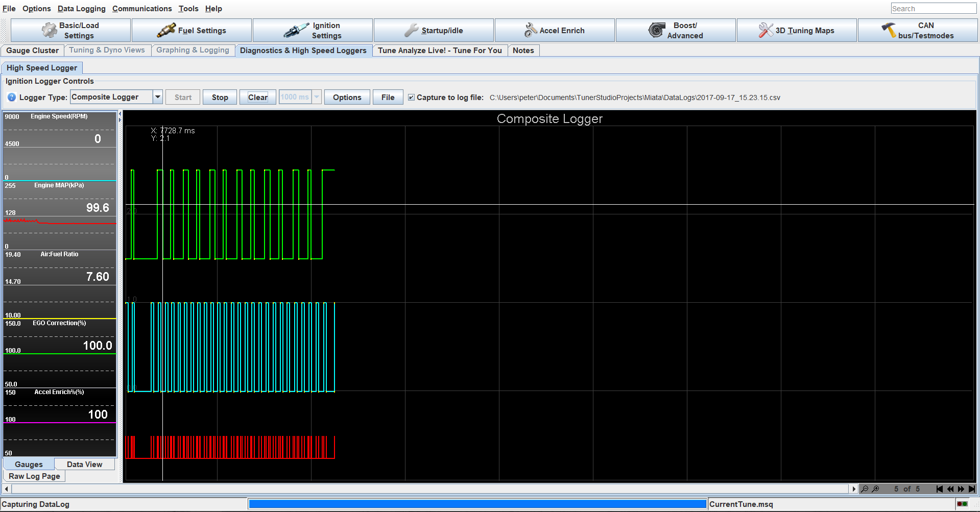Click the Logger Type help icon
Image resolution: width=980 pixels, height=512 pixels.
(x=12, y=97)
